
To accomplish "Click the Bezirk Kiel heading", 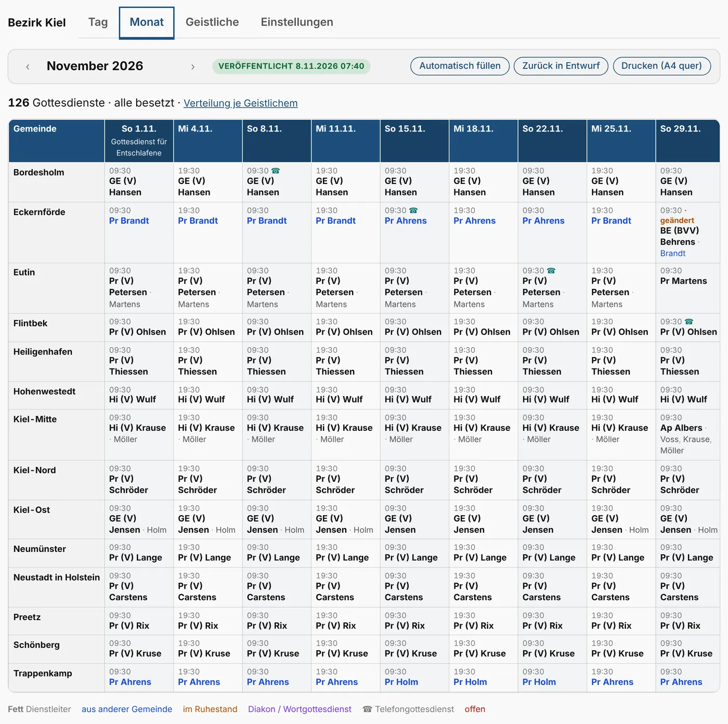I will (x=37, y=23).
